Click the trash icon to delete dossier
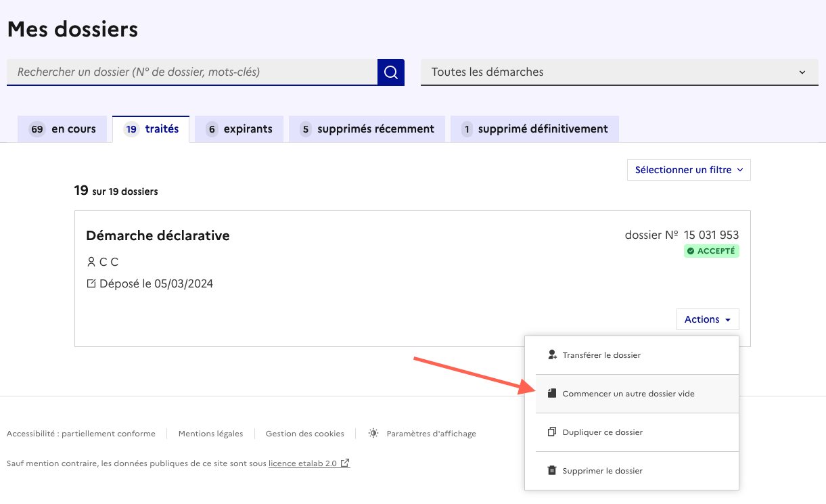The width and height of the screenshot is (826, 504). (552, 471)
